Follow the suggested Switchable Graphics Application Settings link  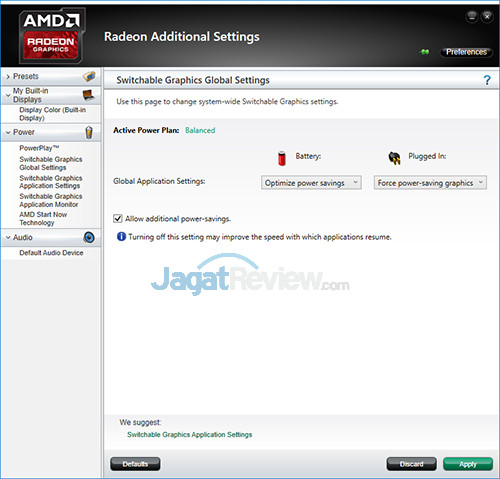pyautogui.click(x=190, y=435)
